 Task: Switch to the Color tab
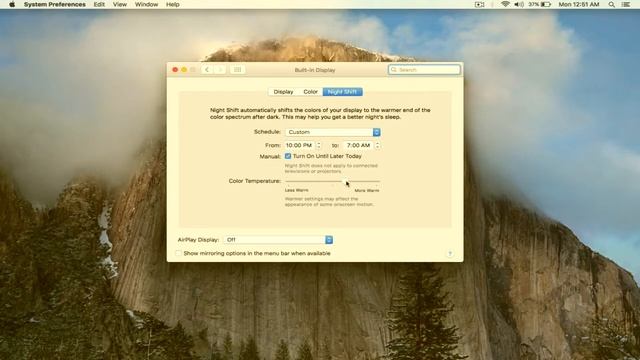pos(311,92)
